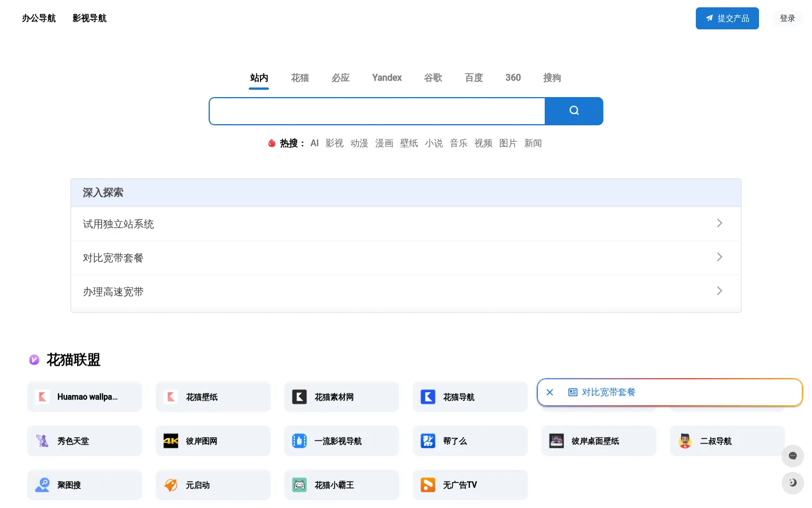Viewport: 812px width, 508px height.
Task: Focus the main search input field
Action: (377, 111)
